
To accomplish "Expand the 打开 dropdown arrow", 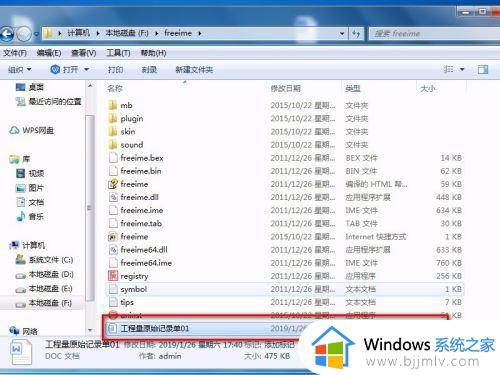I will coord(87,70).
